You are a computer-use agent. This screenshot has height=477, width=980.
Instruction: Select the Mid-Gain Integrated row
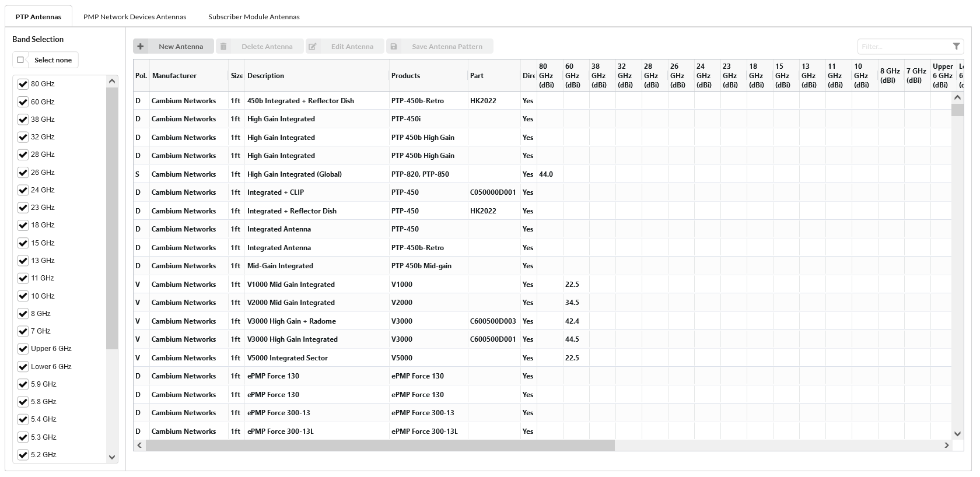(x=542, y=266)
